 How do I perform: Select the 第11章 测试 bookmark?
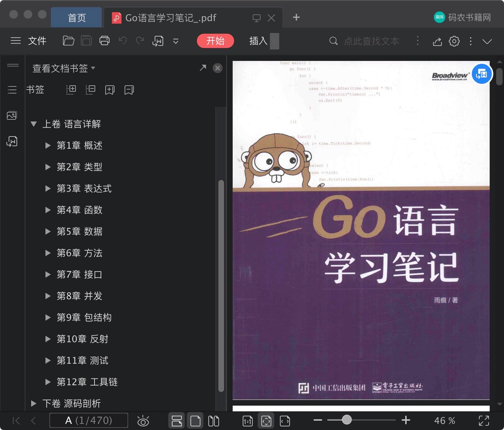point(82,360)
